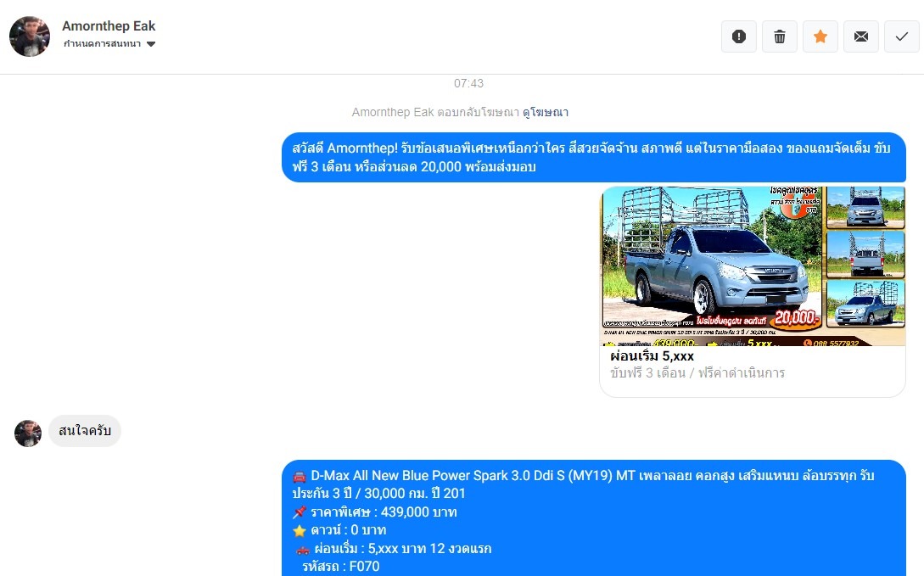Click the ดาวน์ : 0 บาท line

click(x=339, y=530)
